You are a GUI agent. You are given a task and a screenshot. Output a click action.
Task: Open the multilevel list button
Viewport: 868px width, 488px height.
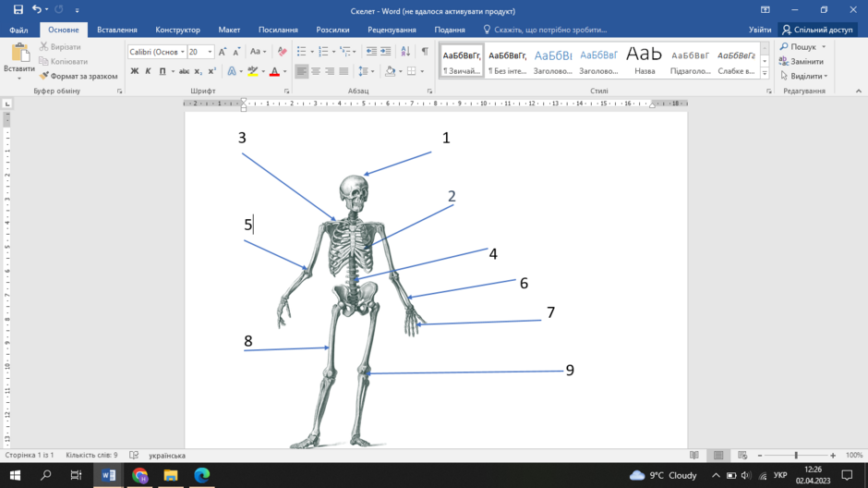345,52
